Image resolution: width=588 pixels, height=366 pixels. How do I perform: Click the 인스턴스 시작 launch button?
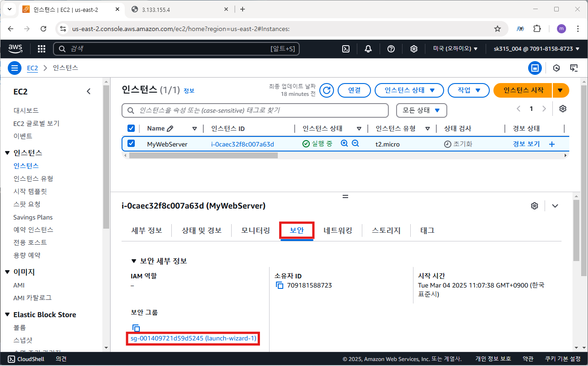tap(523, 90)
